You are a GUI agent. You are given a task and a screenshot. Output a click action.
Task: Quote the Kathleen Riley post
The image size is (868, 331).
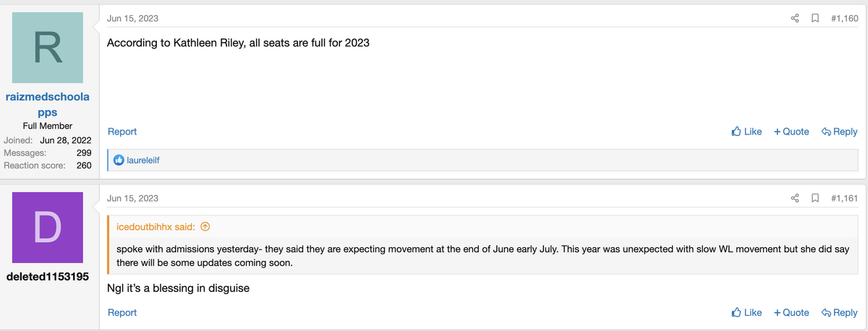tap(791, 132)
